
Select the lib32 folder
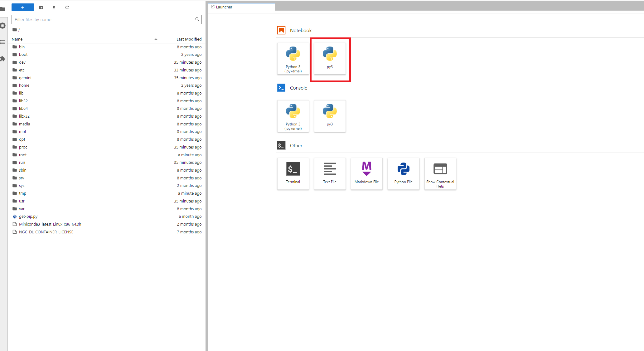[107, 101]
